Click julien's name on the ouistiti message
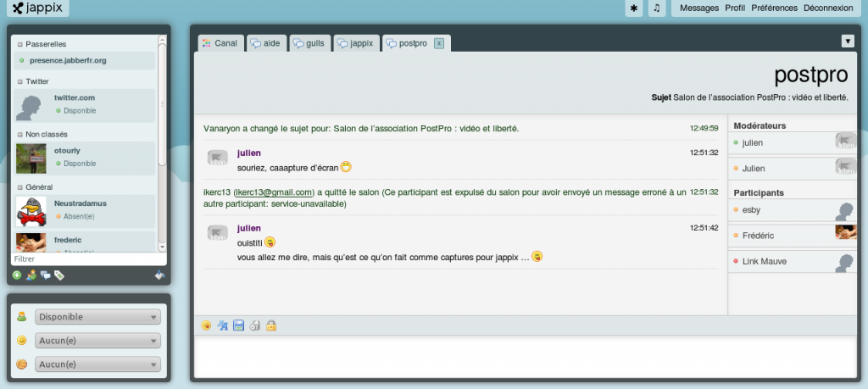Screen dimensions: 868x389 [x=249, y=228]
